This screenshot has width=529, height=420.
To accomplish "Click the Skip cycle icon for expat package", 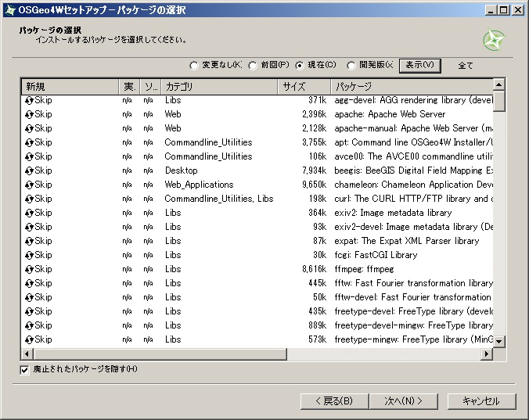I will pos(29,241).
